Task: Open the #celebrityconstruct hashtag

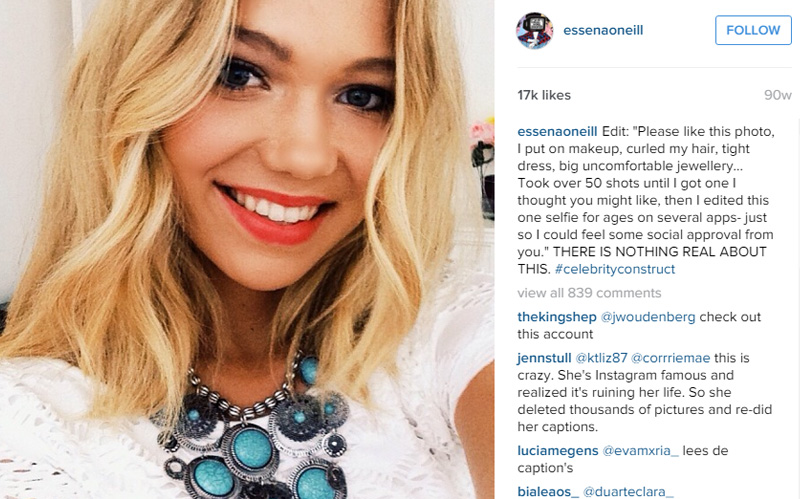Action: pos(615,269)
